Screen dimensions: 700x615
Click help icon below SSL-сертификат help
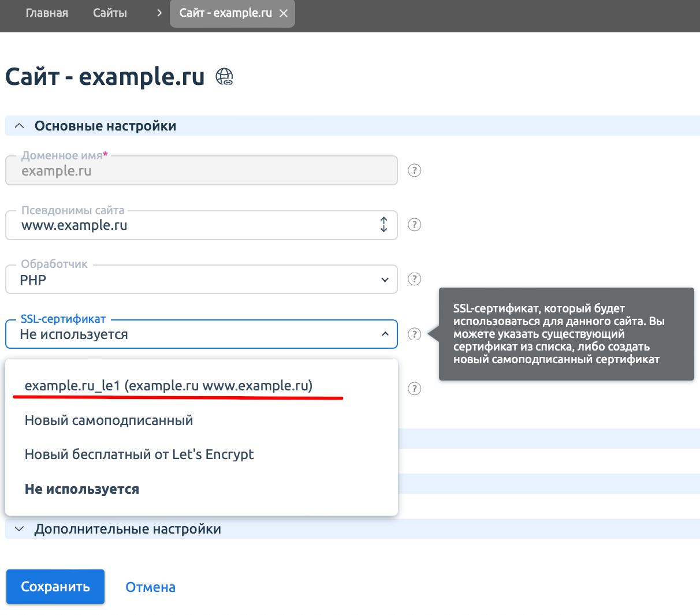point(415,389)
